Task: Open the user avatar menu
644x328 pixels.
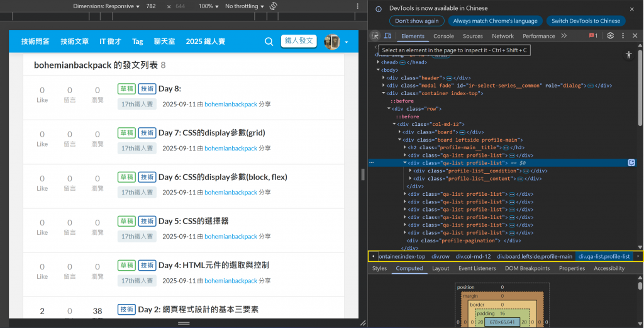Action: (x=336, y=42)
